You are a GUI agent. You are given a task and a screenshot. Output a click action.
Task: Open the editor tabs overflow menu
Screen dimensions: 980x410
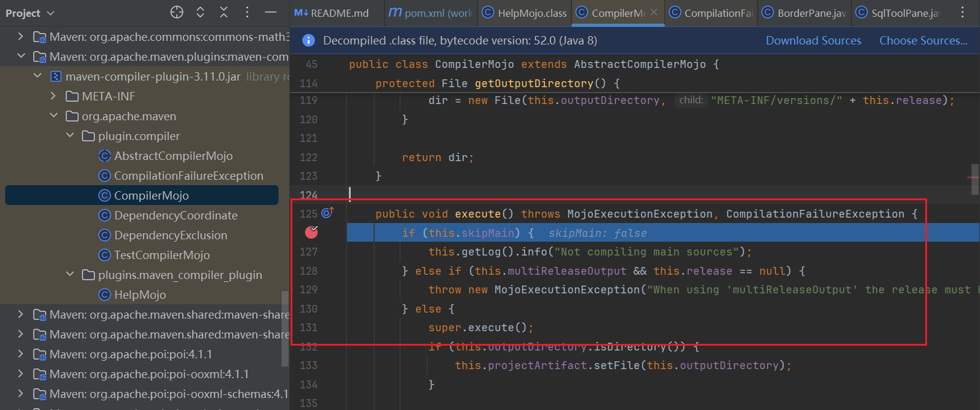click(963, 12)
